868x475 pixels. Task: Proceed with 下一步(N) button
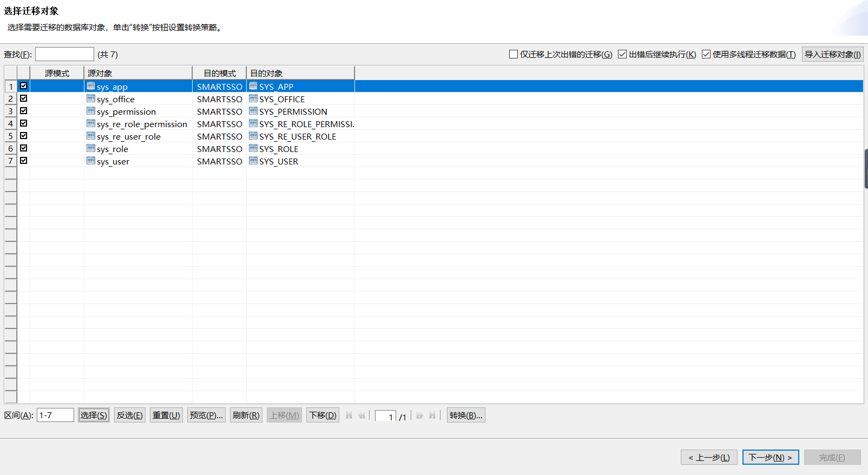771,457
